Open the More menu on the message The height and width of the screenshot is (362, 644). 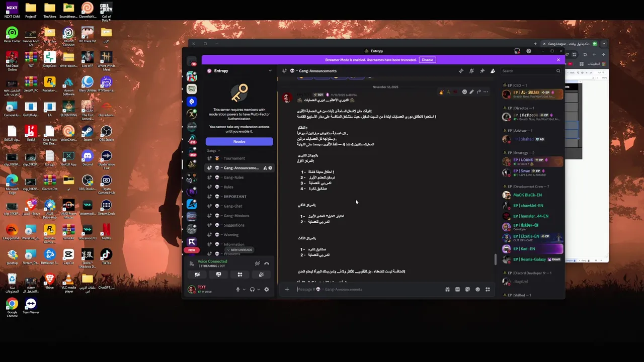coord(486,92)
